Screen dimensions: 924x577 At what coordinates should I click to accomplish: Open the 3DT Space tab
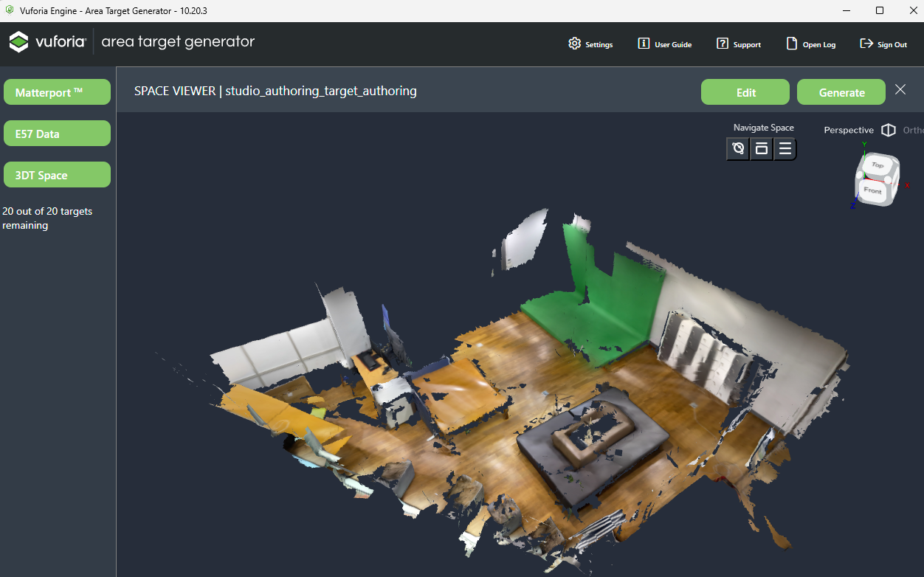(x=57, y=175)
